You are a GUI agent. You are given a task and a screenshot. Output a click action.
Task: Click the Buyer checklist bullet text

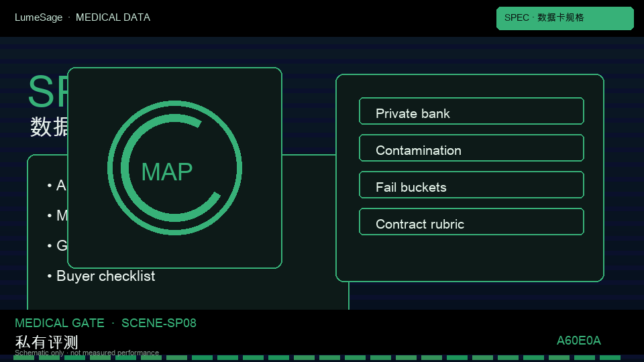pyautogui.click(x=105, y=276)
